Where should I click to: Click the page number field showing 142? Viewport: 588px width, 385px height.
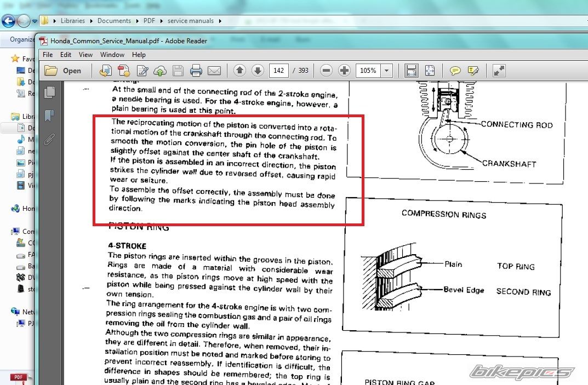pyautogui.click(x=278, y=71)
